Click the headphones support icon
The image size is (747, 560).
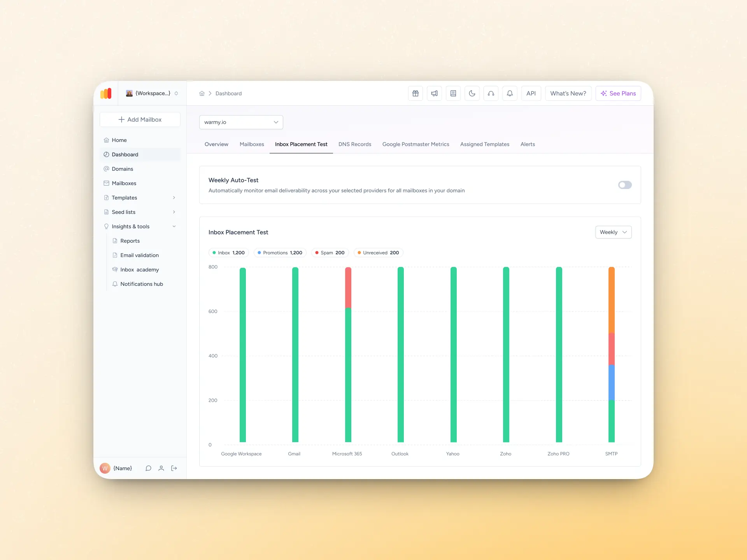pyautogui.click(x=491, y=93)
